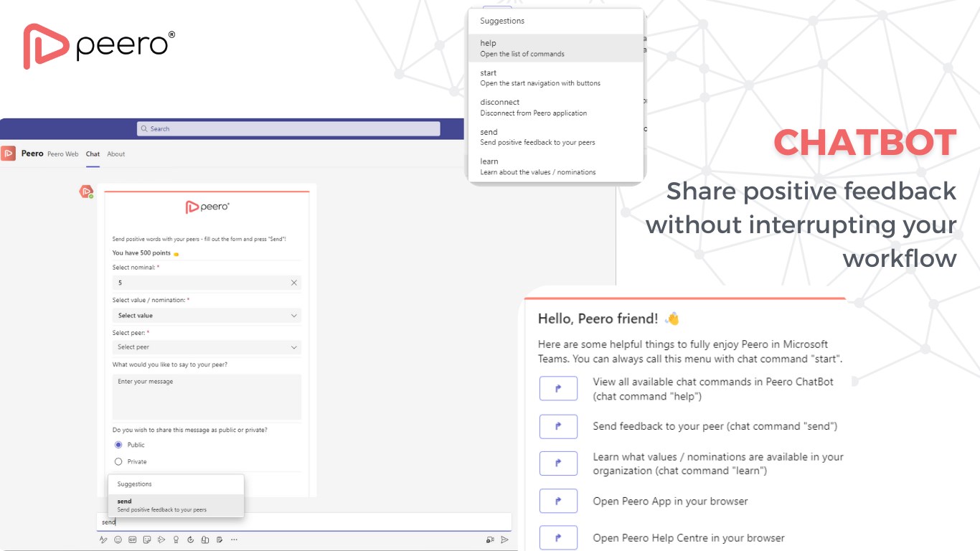980x551 pixels.
Task: Click the Peero bot avatar in chat
Action: [x=86, y=191]
